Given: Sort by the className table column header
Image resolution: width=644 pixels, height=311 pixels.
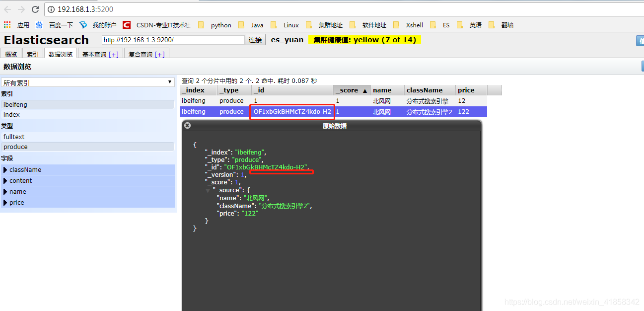Looking at the screenshot, I should pyautogui.click(x=430, y=90).
